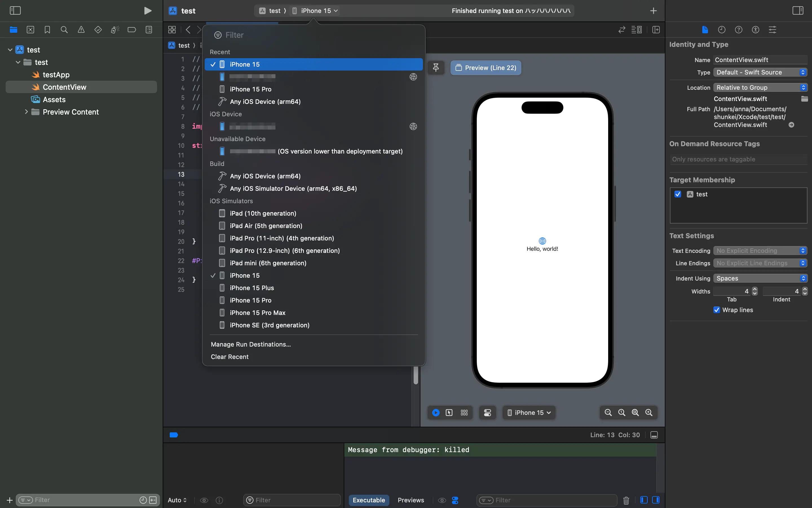Pin the preview canvas
Image resolution: width=812 pixels, height=508 pixels.
pyautogui.click(x=436, y=67)
